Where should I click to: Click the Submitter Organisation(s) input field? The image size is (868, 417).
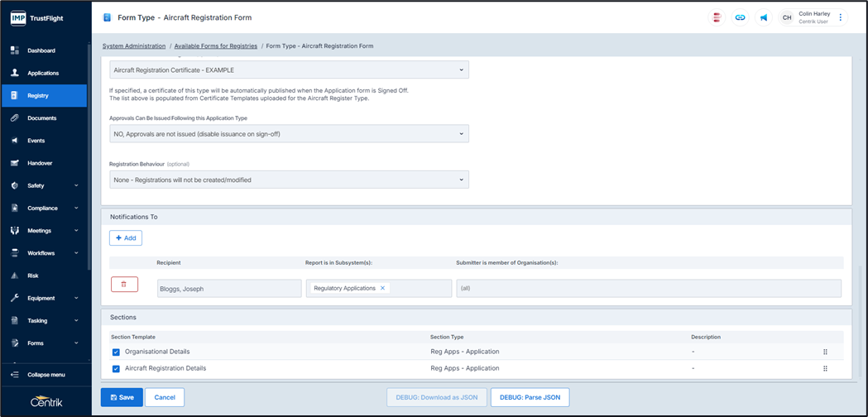[x=648, y=288]
